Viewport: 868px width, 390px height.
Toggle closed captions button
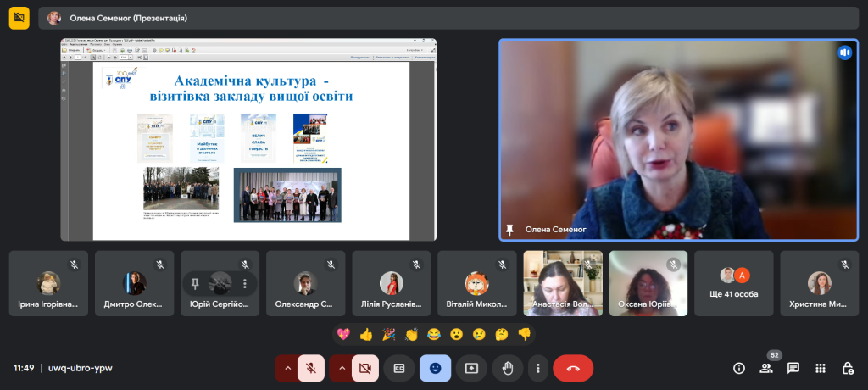click(399, 368)
